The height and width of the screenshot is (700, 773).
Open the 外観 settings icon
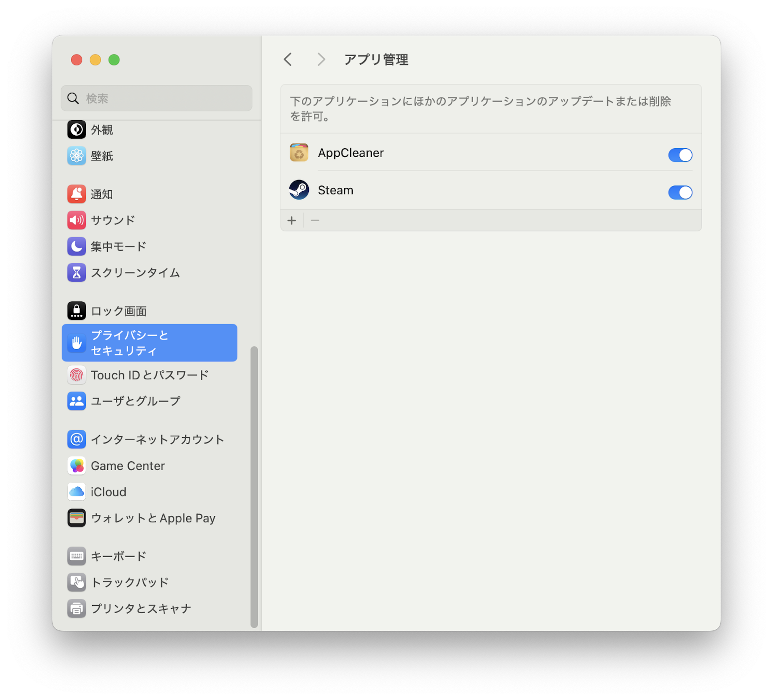point(76,129)
